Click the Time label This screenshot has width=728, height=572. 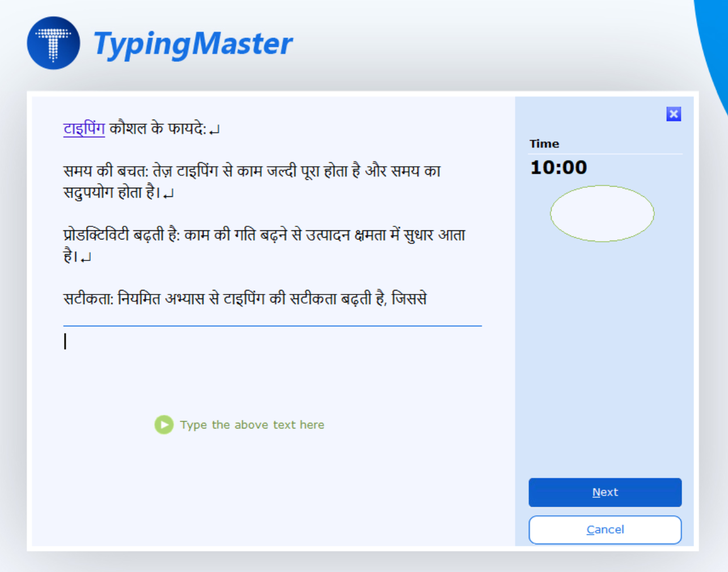tap(544, 144)
